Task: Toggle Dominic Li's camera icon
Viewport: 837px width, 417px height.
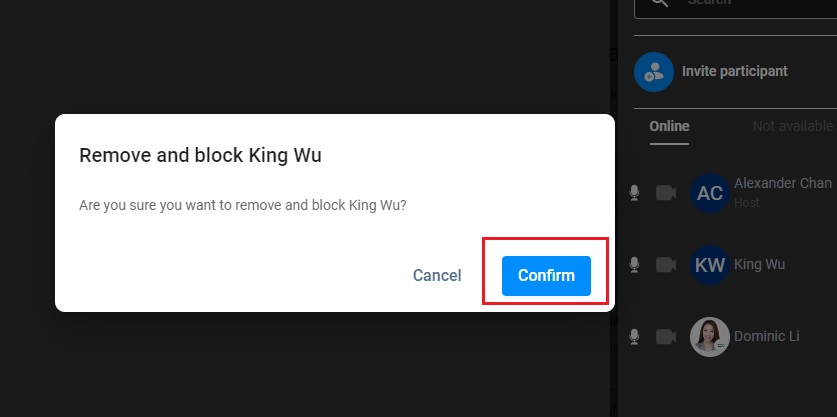Action: click(x=666, y=336)
